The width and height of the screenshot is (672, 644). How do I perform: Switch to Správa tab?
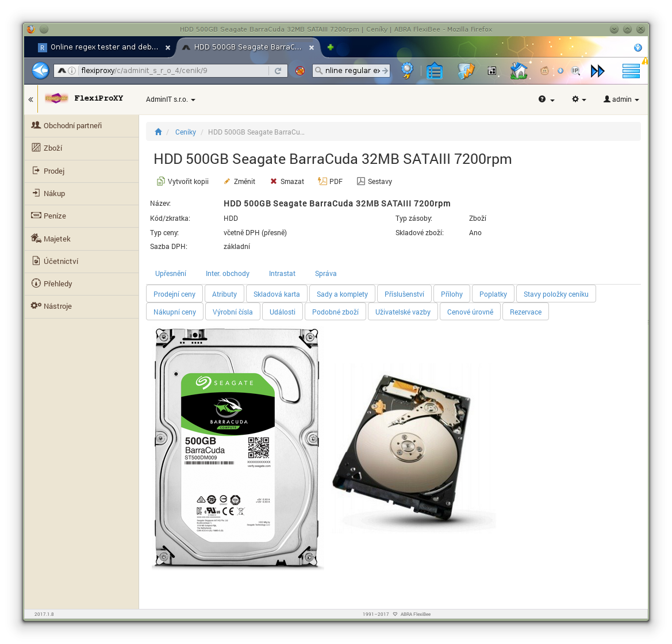point(326,274)
